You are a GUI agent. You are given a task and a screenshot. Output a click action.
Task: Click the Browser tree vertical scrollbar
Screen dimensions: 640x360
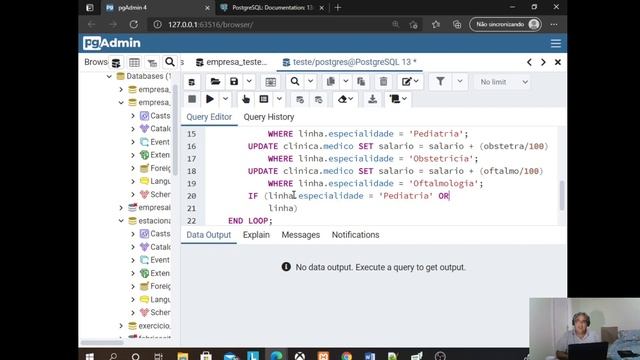coord(176,130)
